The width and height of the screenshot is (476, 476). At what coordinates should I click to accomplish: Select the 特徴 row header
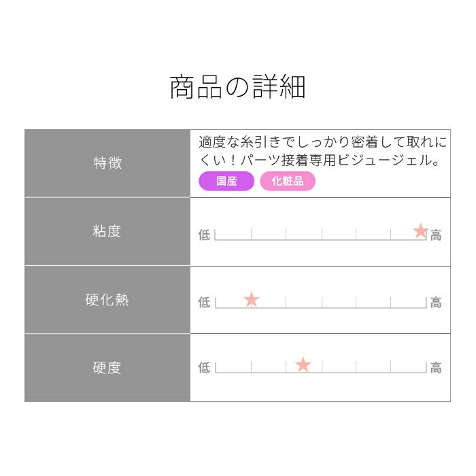pos(107,163)
